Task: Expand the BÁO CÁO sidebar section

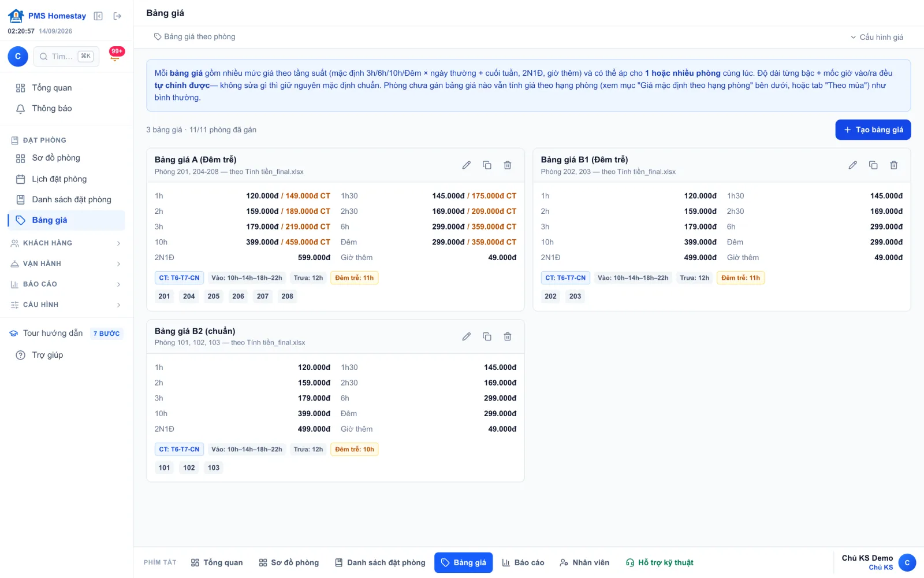Action: click(66, 284)
